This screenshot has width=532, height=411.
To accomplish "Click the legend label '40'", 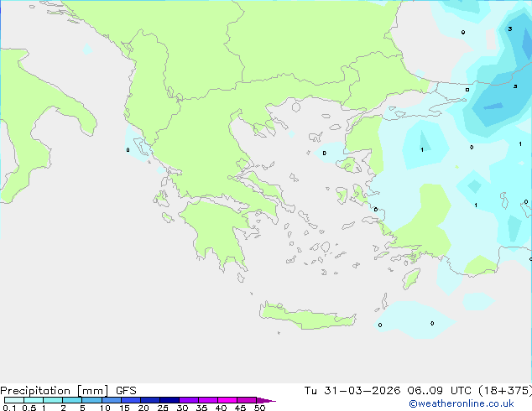I will pyautogui.click(x=221, y=408).
